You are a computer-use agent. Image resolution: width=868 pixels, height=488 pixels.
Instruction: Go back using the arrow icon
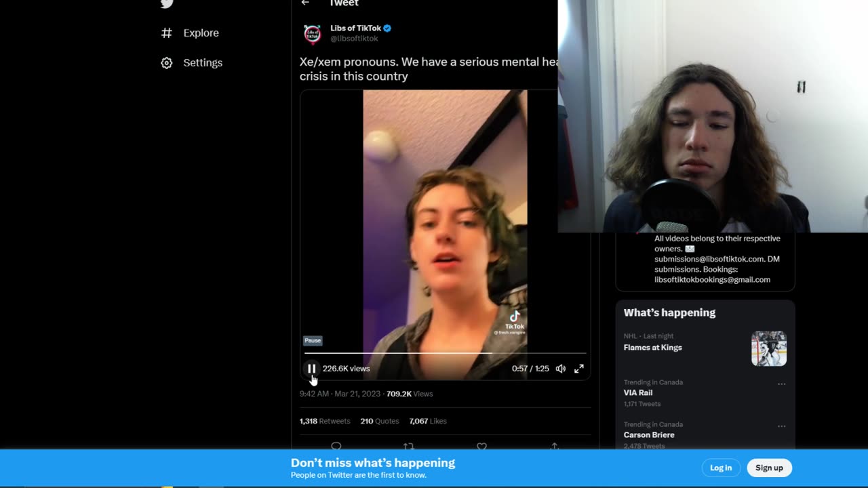pyautogui.click(x=305, y=3)
